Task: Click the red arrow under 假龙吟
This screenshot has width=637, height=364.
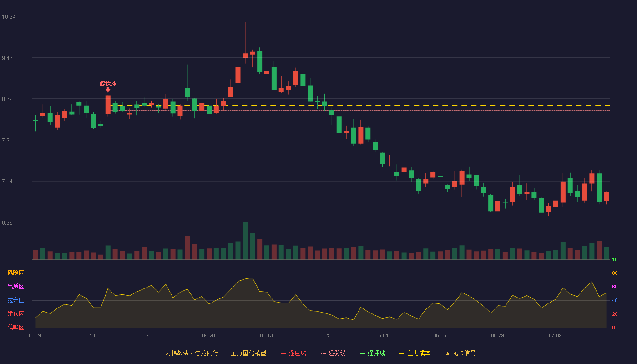Action: click(108, 90)
